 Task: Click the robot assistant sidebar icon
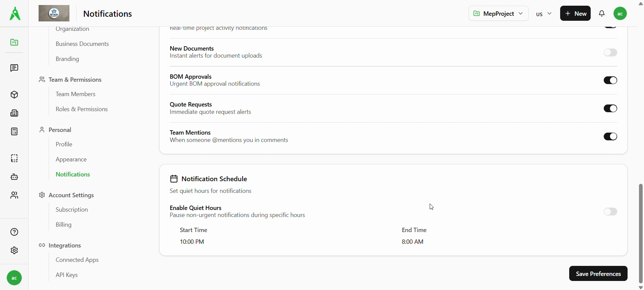(14, 177)
